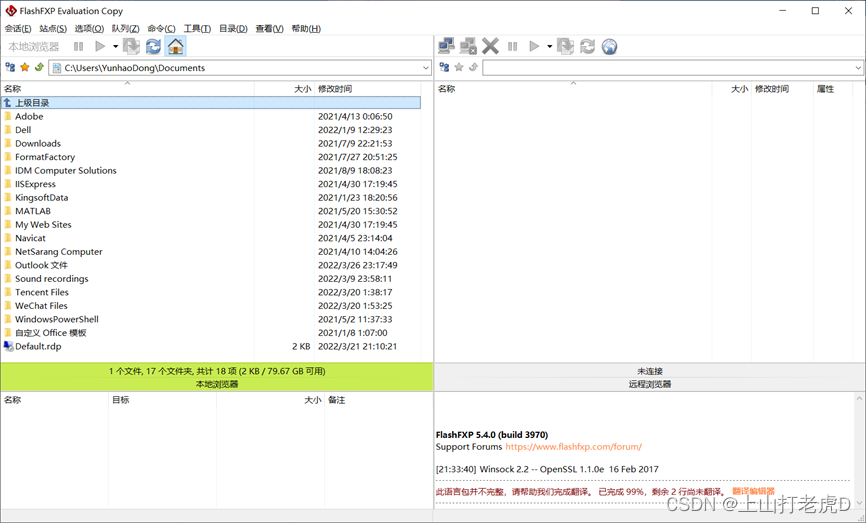
Task: Open the FlashFXP support forum link
Action: click(573, 447)
